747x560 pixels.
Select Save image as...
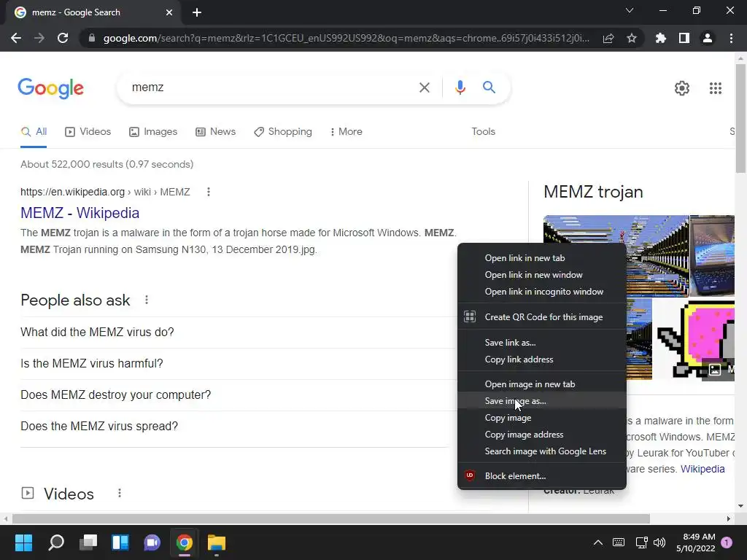[542, 401]
